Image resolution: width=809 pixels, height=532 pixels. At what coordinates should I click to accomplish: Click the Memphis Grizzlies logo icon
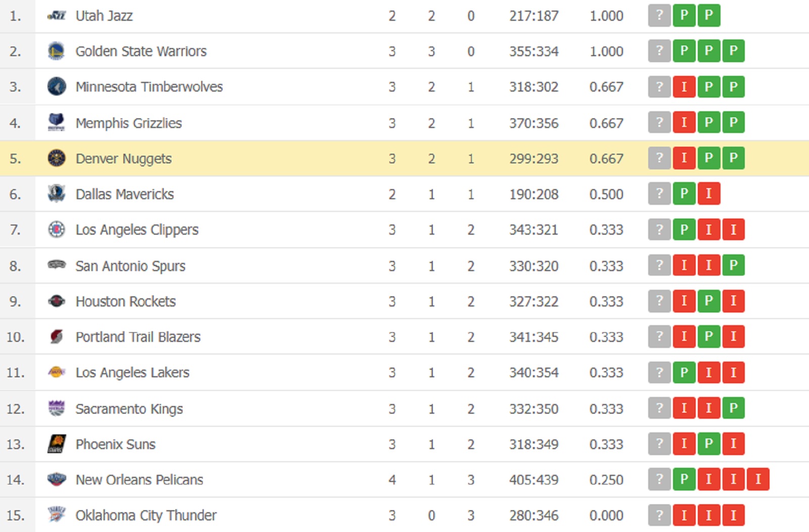click(x=57, y=122)
